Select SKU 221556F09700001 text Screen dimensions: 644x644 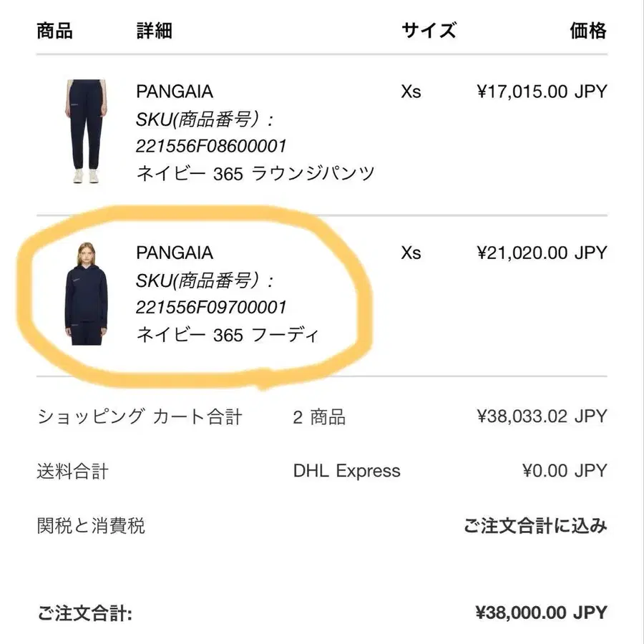click(211, 307)
